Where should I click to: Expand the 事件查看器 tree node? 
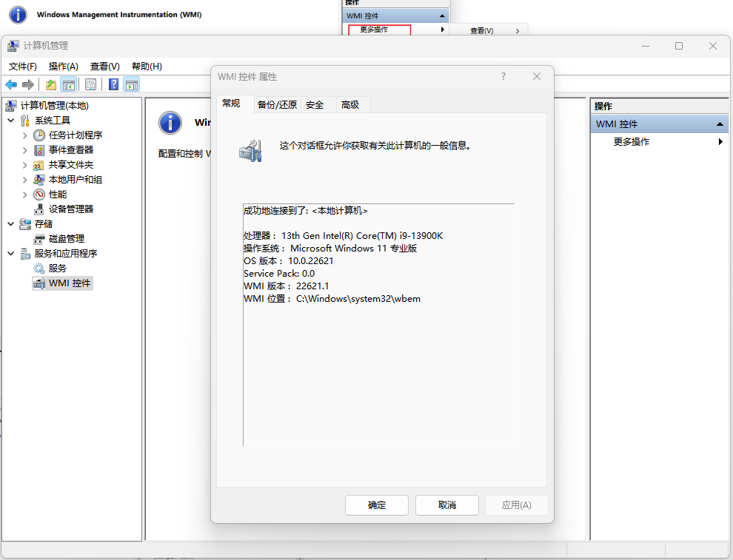(24, 150)
